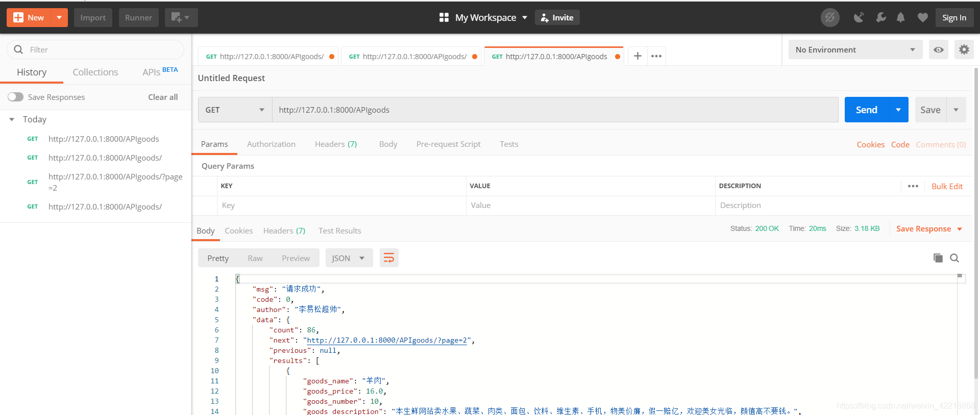Select first request tab APIgoods/

[269, 57]
